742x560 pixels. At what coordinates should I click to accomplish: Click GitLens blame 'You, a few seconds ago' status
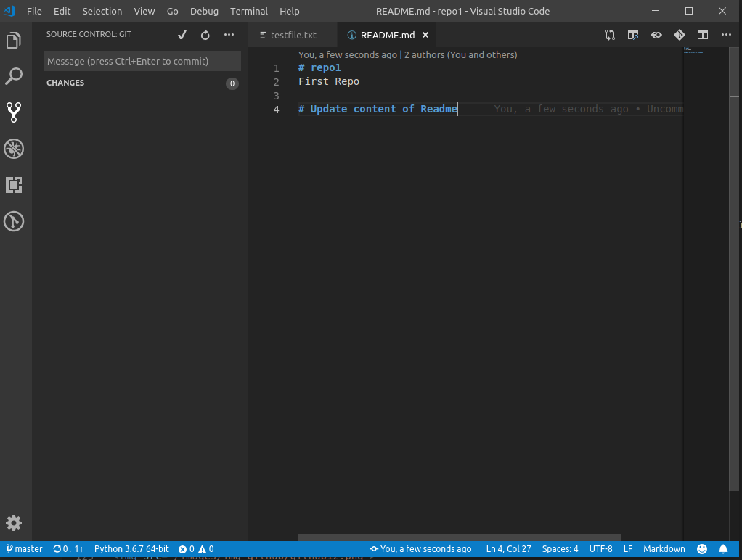(420, 549)
